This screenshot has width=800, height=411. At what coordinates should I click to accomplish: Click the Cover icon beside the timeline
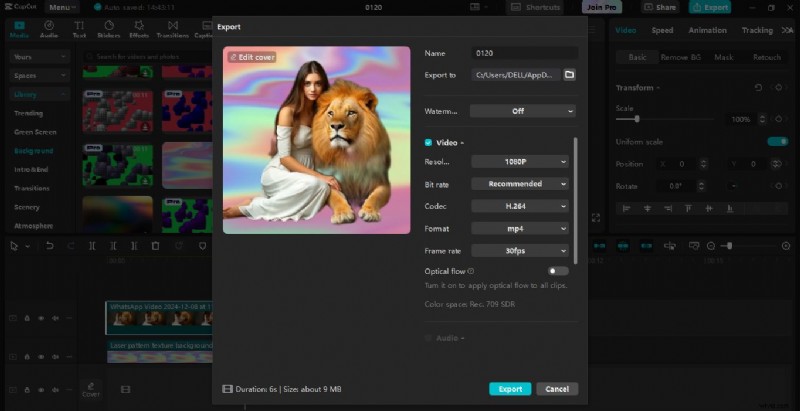[91, 389]
